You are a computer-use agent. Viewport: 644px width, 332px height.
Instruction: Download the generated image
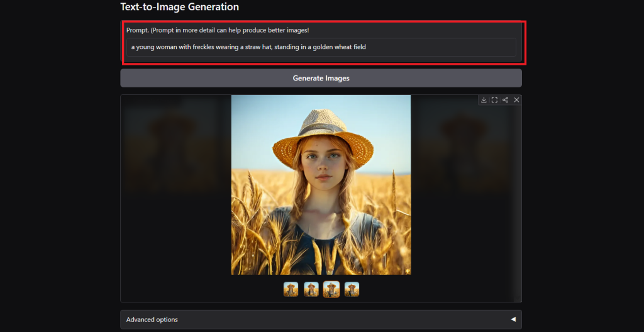[x=484, y=100]
